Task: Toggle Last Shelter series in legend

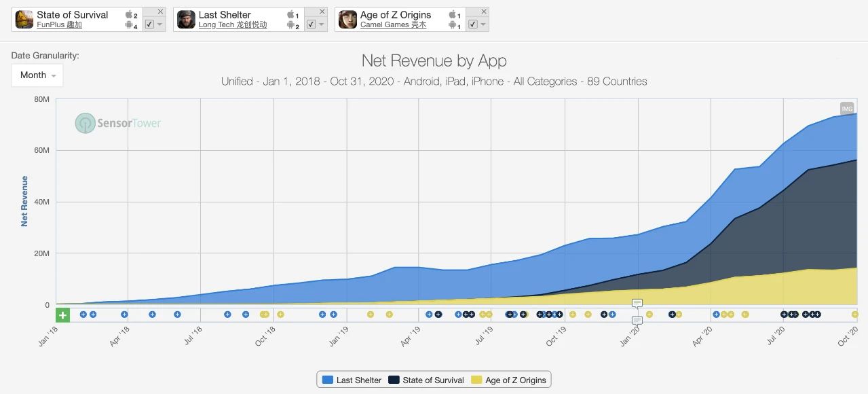Action: 352,380
